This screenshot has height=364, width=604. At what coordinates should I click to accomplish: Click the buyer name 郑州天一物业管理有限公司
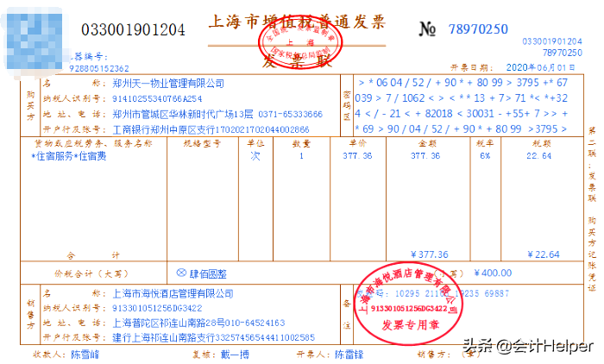168,83
